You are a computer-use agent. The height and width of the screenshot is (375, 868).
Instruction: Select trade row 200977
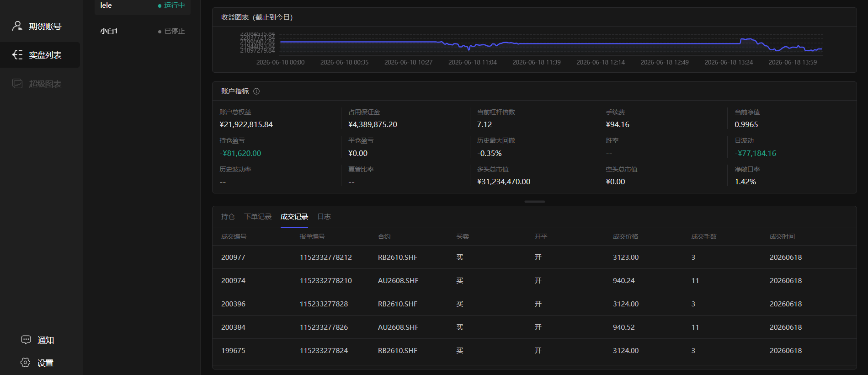[534, 257]
